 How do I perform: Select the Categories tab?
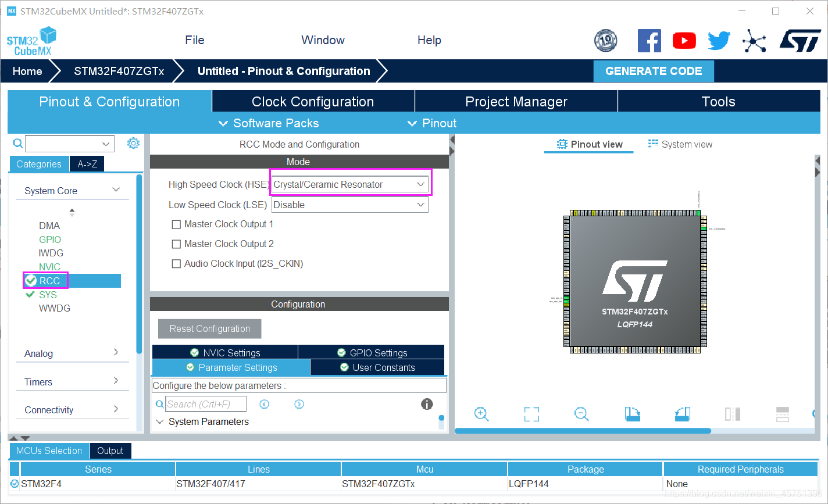tap(39, 164)
